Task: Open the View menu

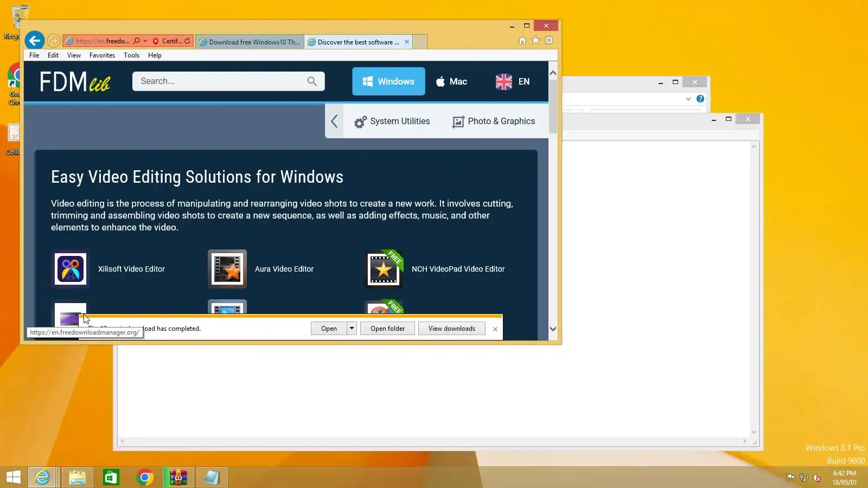Action: [x=74, y=55]
